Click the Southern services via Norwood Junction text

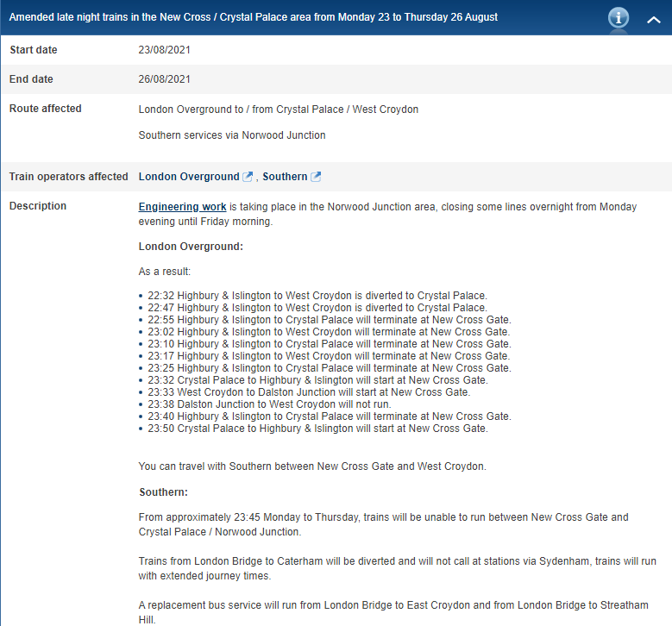point(231,135)
